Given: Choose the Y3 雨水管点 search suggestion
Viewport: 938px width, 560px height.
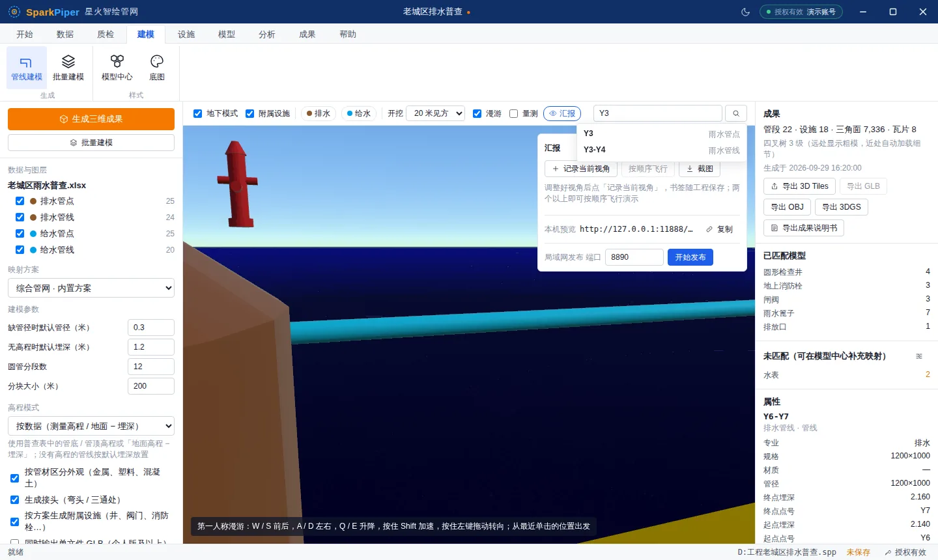Looking at the screenshot, I should (661, 133).
